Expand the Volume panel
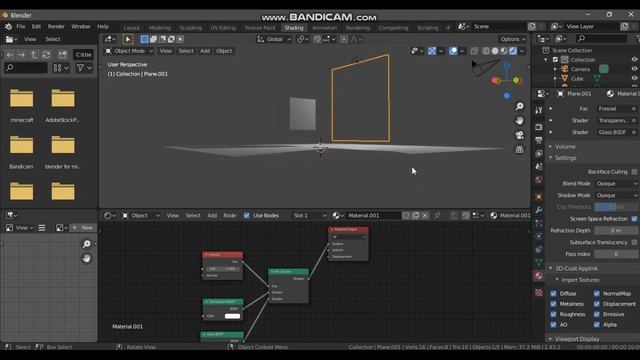 [565, 147]
